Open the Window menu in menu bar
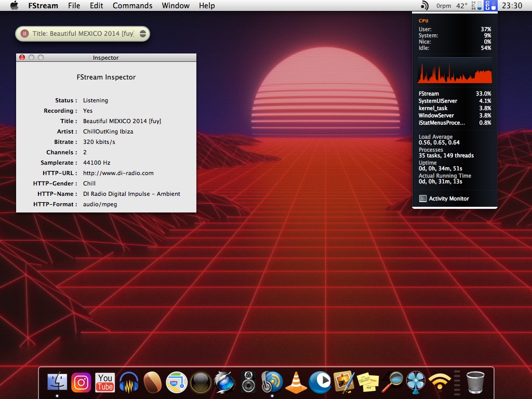Image resolution: width=532 pixels, height=399 pixels. click(x=176, y=6)
